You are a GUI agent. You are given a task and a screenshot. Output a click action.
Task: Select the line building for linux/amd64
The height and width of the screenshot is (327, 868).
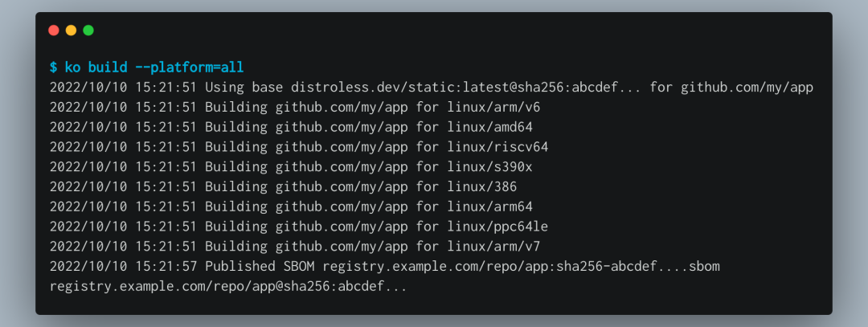click(x=290, y=127)
